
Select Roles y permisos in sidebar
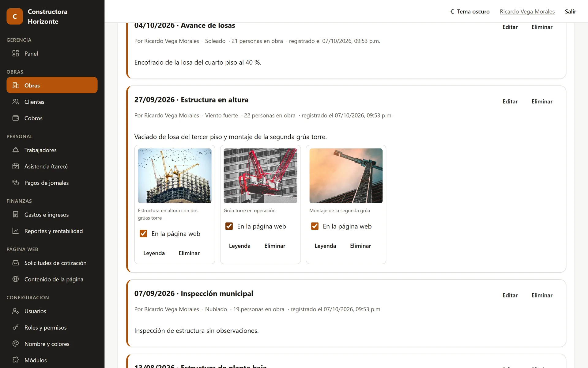click(x=52, y=327)
